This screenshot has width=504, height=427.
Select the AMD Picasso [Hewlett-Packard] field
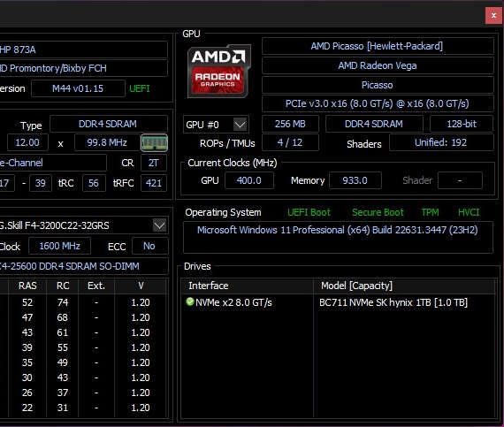pyautogui.click(x=378, y=46)
